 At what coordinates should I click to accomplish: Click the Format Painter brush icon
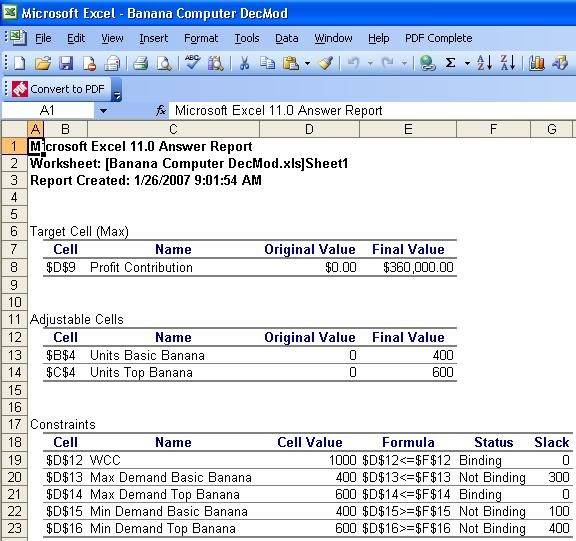click(x=326, y=63)
